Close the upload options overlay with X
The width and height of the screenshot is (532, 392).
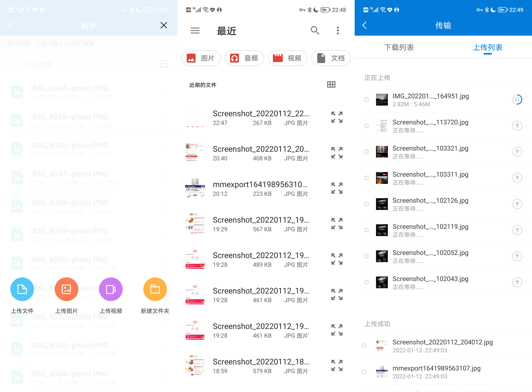pyautogui.click(x=164, y=25)
